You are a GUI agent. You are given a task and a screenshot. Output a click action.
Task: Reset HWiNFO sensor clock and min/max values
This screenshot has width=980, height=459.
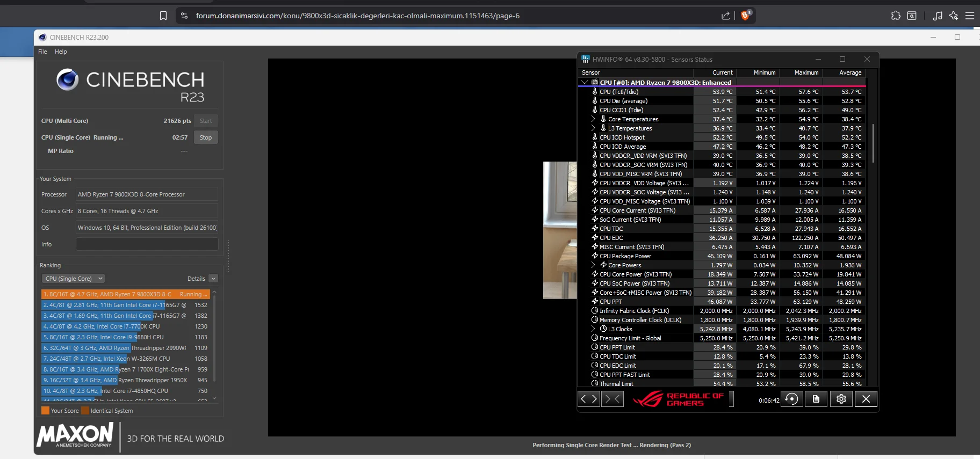(x=791, y=399)
